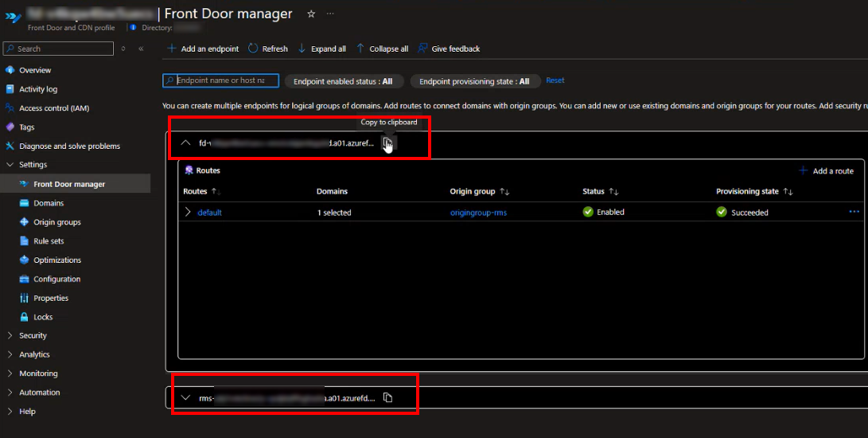Click Add a route
Screen dimensions: 868x438
click(827, 170)
